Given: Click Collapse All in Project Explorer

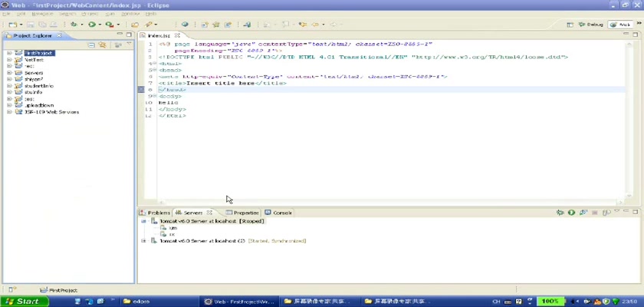Looking at the screenshot, I should (x=91, y=45).
